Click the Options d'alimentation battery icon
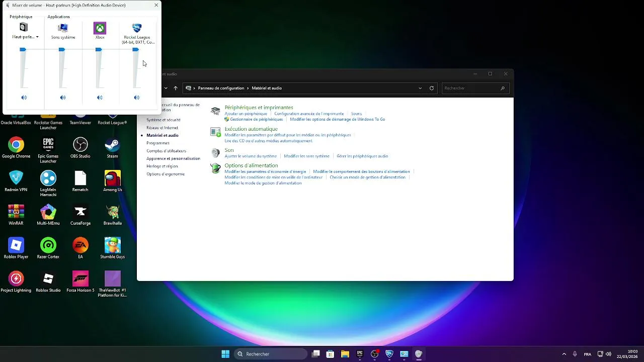 215,168
